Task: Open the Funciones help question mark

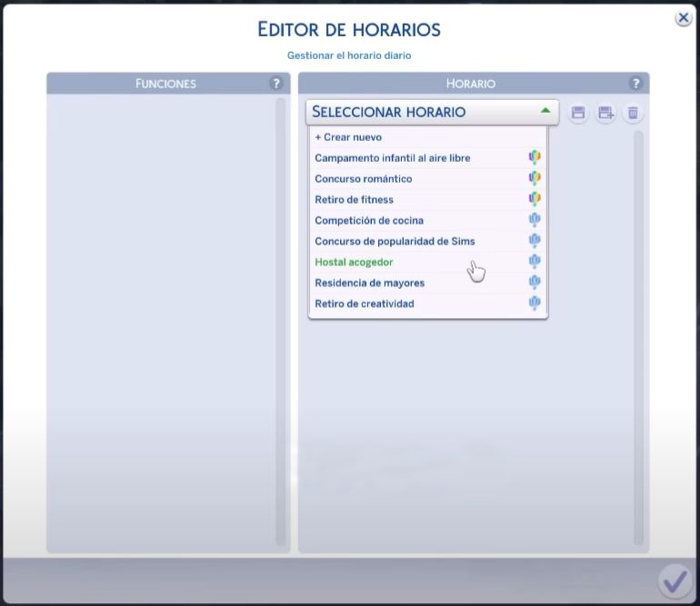Action: tap(276, 84)
